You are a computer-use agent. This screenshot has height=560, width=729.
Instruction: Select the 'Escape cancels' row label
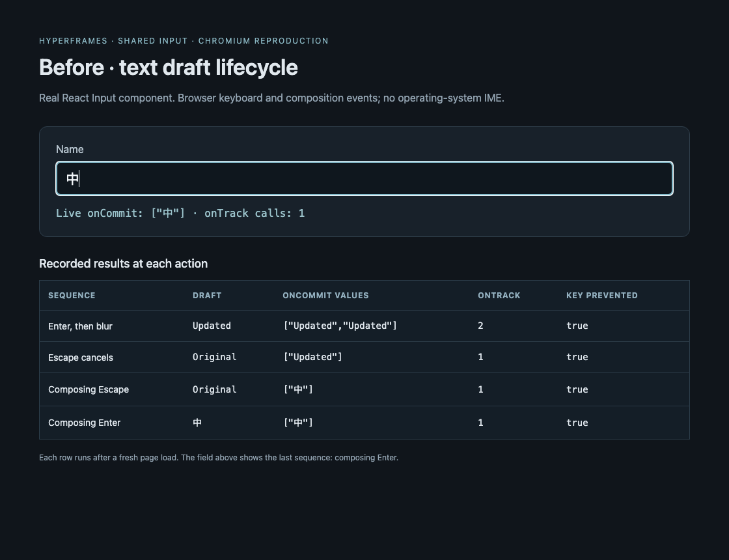click(81, 357)
